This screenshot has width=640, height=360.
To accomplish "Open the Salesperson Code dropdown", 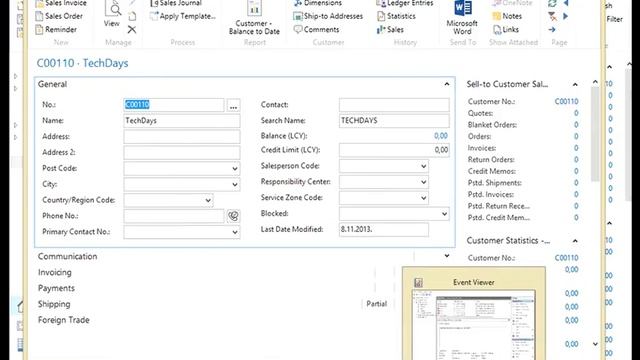I will [423, 166].
